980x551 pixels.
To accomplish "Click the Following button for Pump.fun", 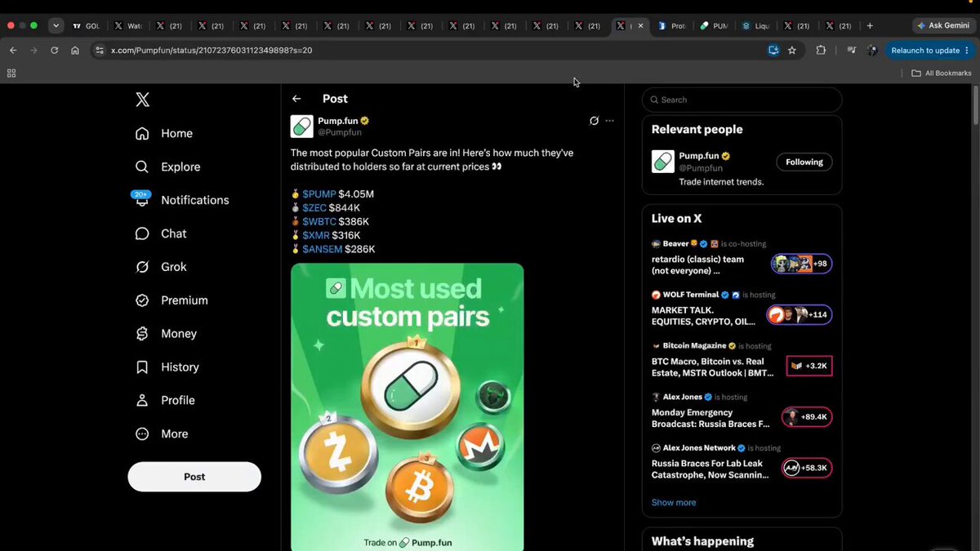I will tap(804, 162).
